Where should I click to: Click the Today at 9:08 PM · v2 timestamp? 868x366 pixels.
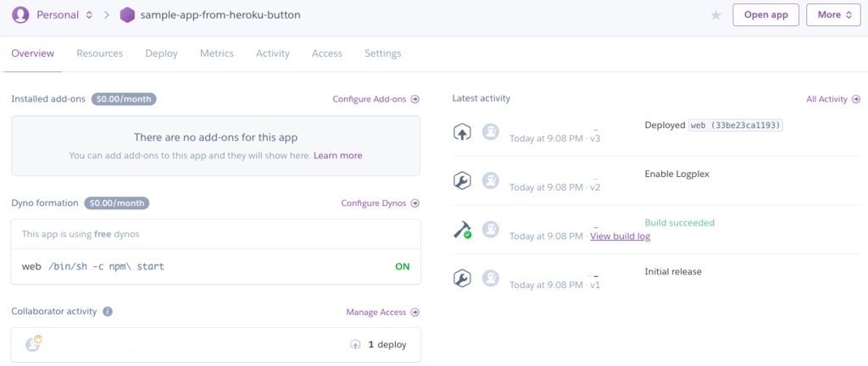coord(554,187)
